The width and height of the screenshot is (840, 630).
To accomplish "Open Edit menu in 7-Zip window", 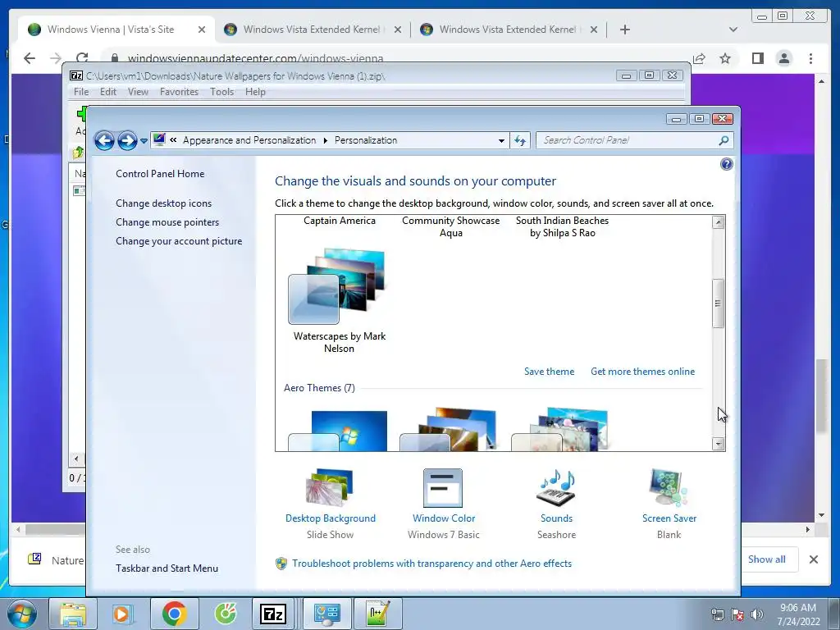I will (107, 92).
